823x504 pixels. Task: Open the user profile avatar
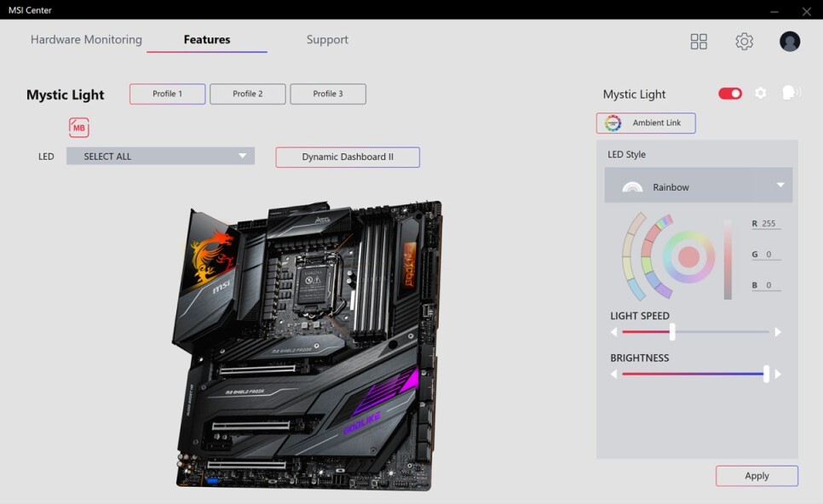(x=790, y=42)
